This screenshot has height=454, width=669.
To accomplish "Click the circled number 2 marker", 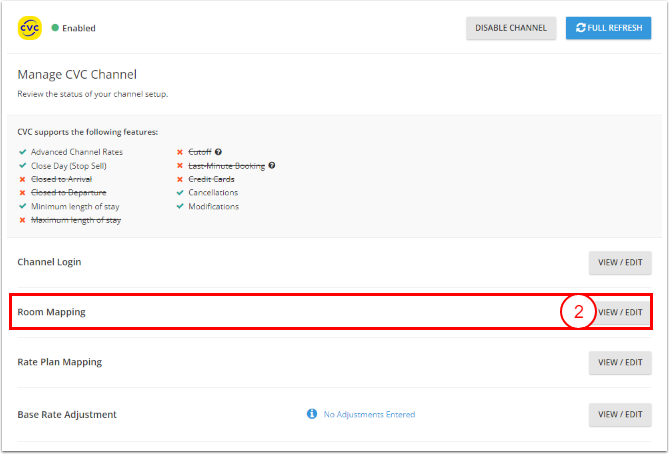I will (578, 312).
